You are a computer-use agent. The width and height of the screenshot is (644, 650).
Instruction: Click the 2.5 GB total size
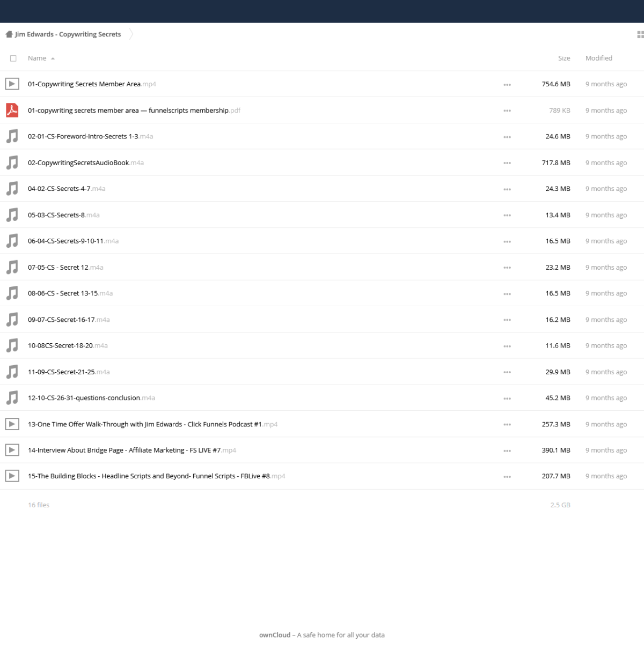pos(560,505)
